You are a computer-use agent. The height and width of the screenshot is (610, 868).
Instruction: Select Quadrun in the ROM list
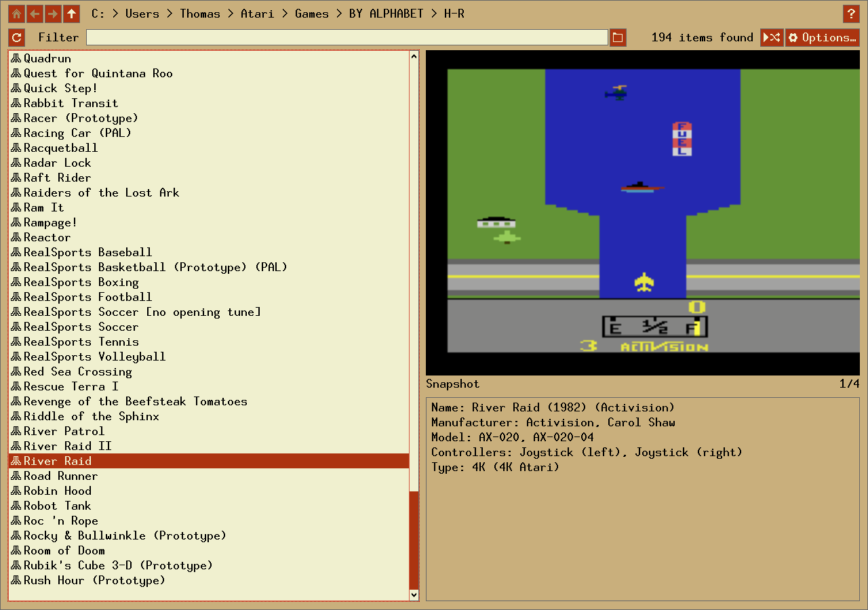(209, 58)
